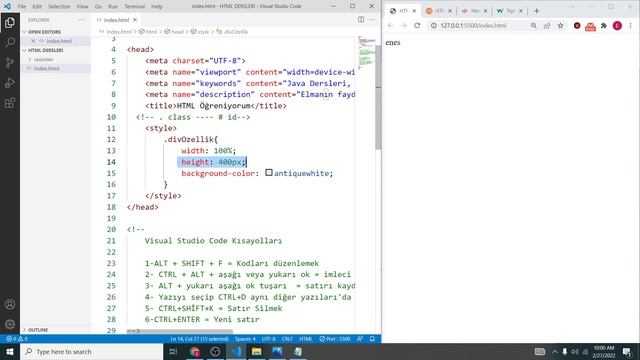The width and height of the screenshot is (640, 360).
Task: Open the Extensions view
Action: click(10, 103)
